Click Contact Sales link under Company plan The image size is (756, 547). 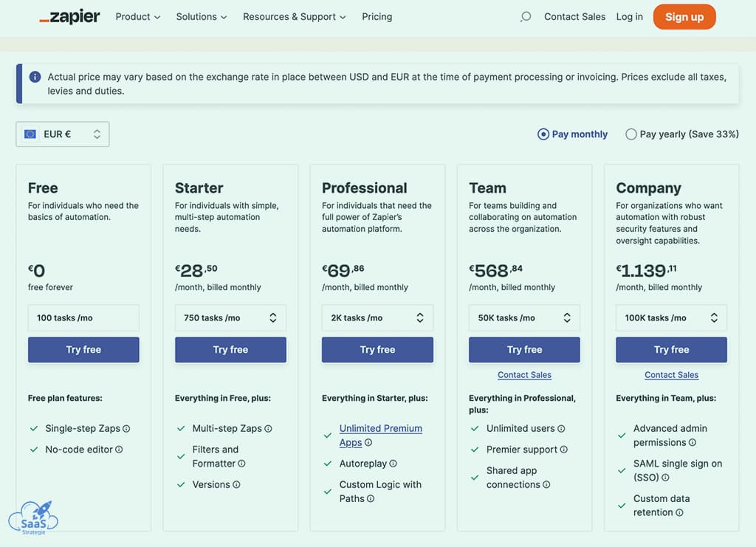[672, 374]
